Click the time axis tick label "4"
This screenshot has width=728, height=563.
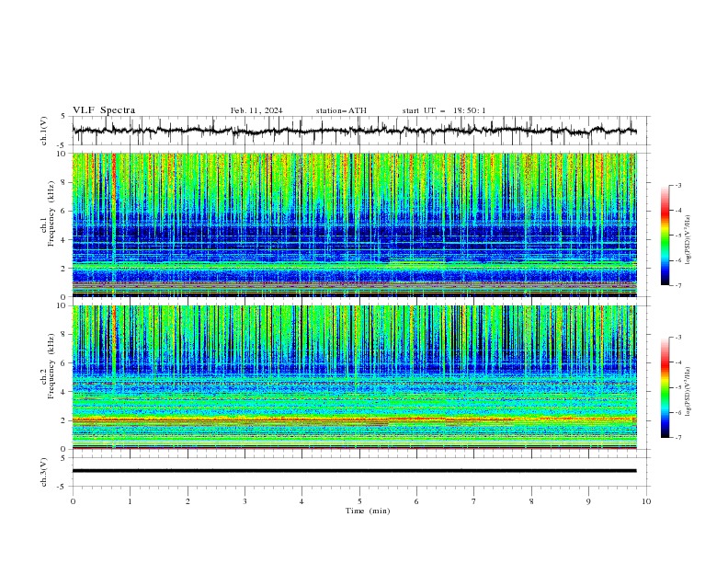(x=301, y=501)
